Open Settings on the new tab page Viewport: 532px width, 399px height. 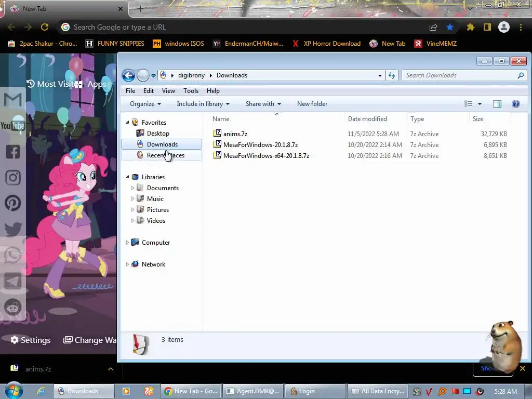point(31,340)
